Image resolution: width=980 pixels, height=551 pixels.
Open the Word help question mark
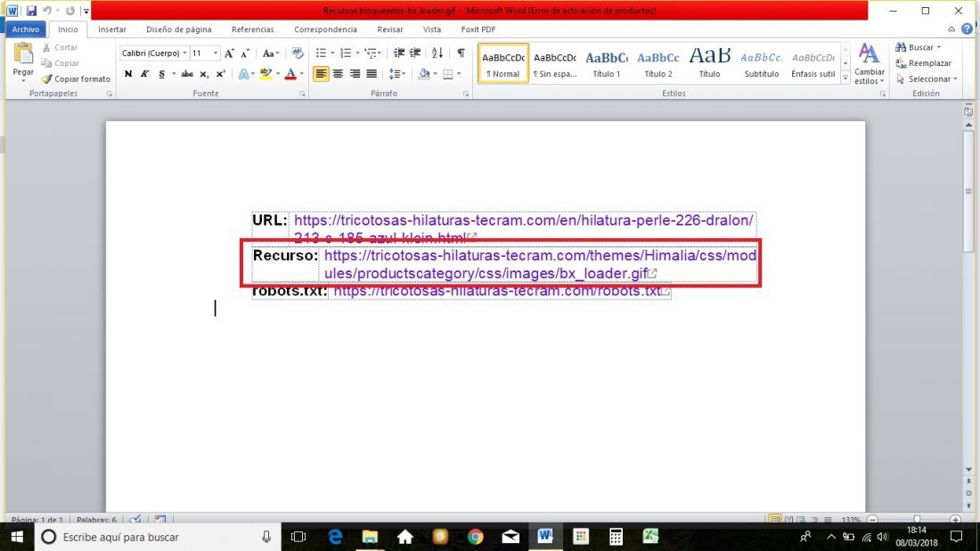click(967, 29)
